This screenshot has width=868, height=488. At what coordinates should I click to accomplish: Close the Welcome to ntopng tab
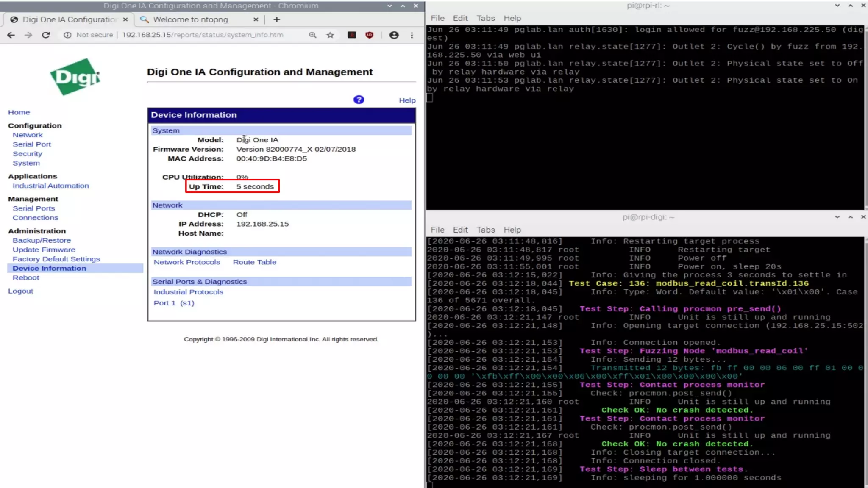click(256, 19)
